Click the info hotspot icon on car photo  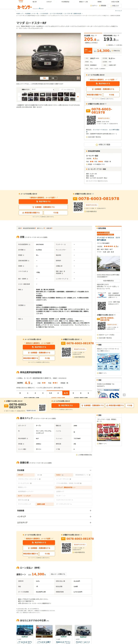tap(36, 58)
